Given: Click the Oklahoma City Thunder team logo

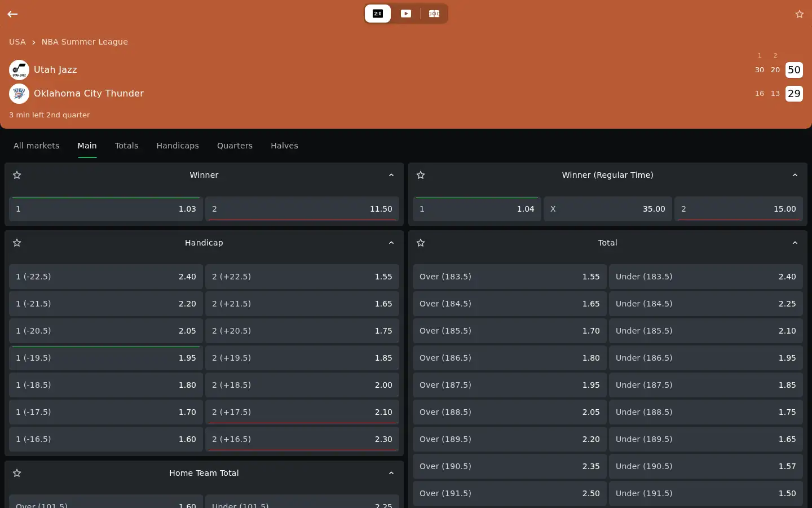Looking at the screenshot, I should [19, 94].
